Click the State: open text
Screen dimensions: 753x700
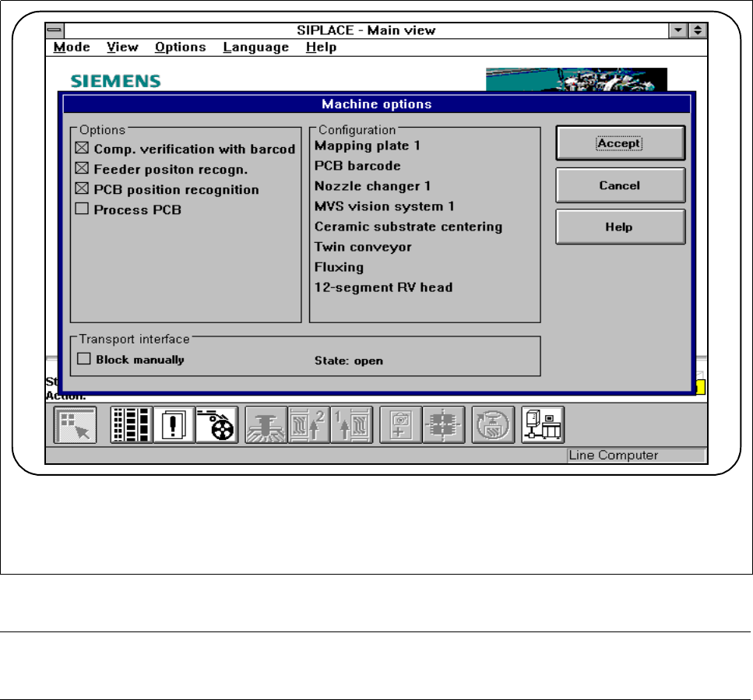pos(349,361)
